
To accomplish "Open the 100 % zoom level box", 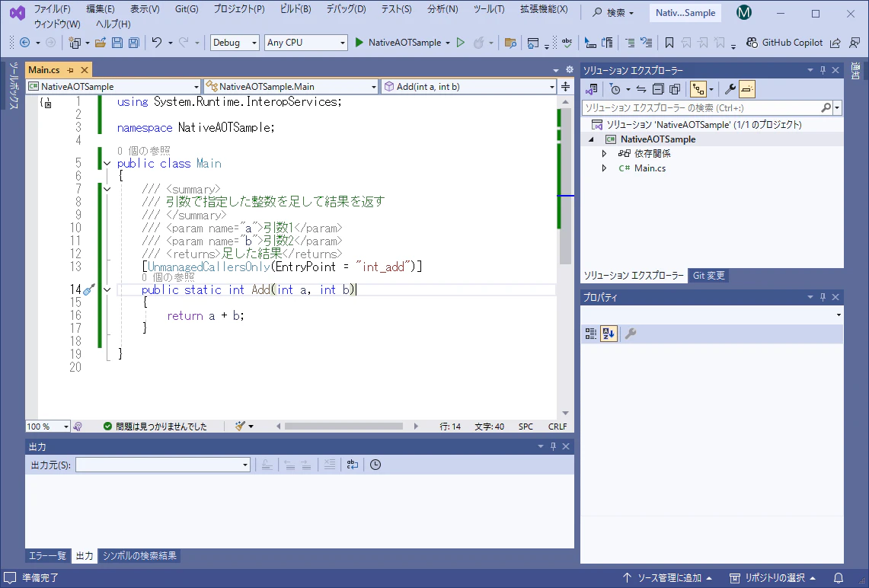I will point(48,427).
